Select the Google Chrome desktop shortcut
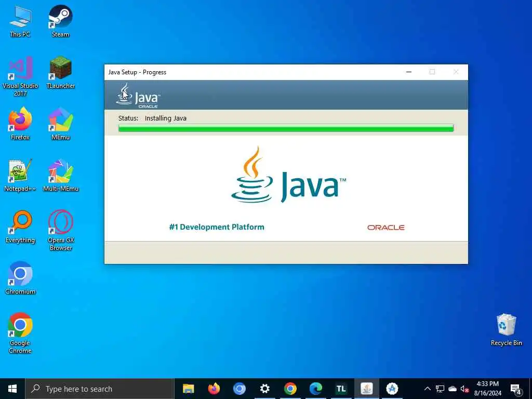 [x=20, y=334]
